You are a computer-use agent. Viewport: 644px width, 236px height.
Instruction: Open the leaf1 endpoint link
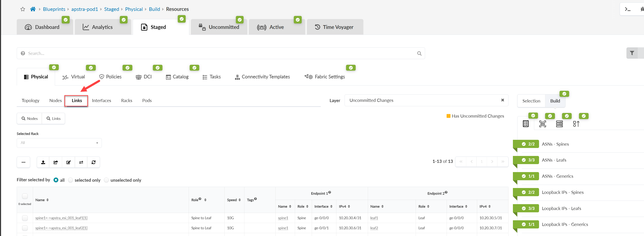click(x=374, y=218)
